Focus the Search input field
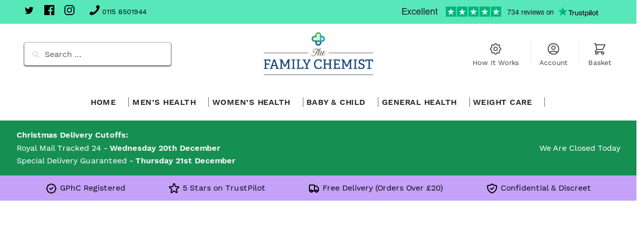Screen dimensions: 644x242 pos(98,54)
